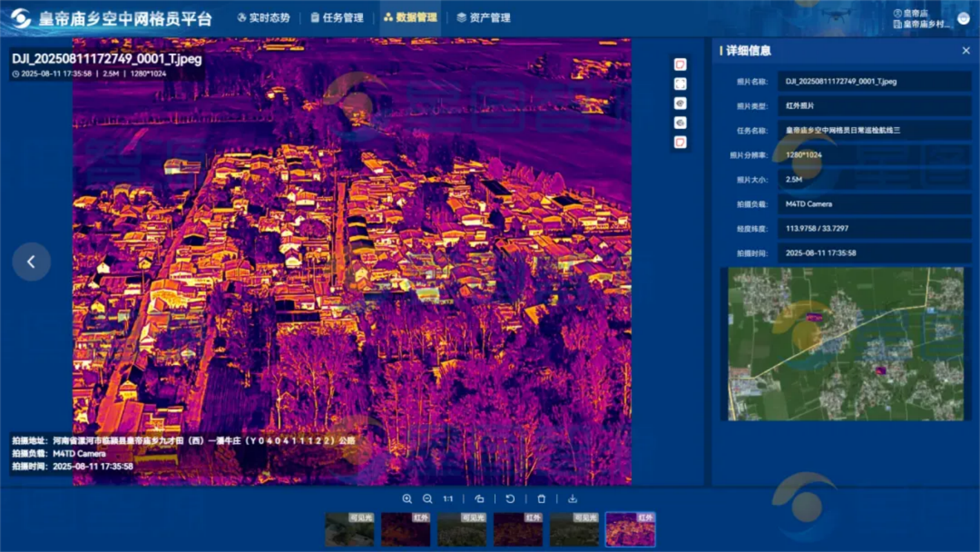The width and height of the screenshot is (980, 552).
Task: Open the 实时态势 menu
Action: click(264, 18)
